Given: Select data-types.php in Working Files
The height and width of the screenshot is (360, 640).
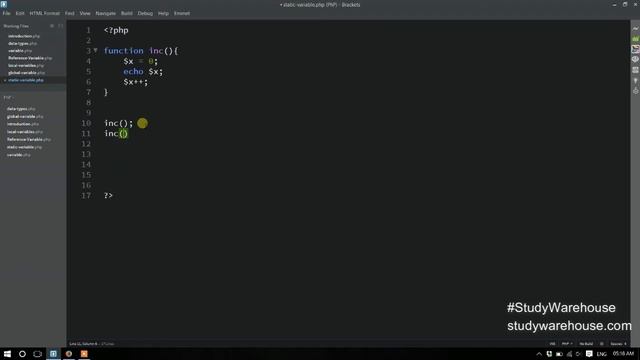Looking at the screenshot, I should [x=22, y=43].
